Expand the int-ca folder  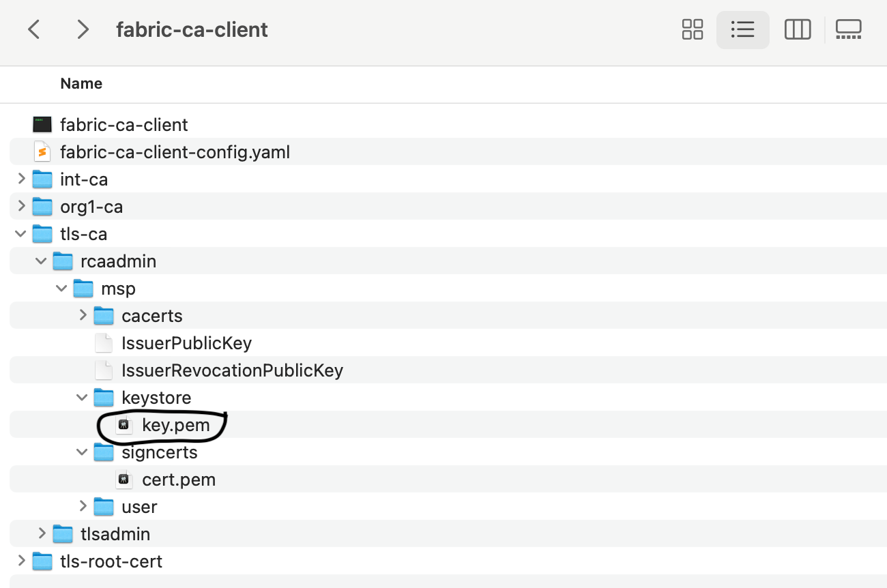tap(21, 179)
